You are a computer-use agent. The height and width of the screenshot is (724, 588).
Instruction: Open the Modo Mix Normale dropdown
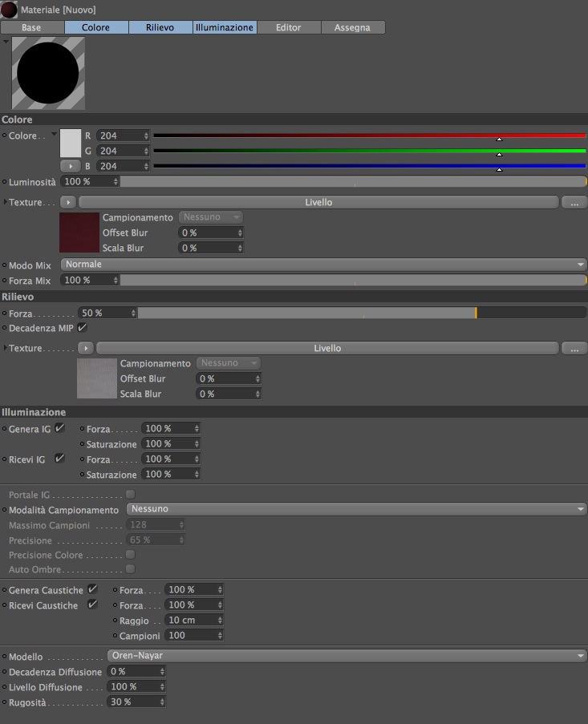(323, 265)
